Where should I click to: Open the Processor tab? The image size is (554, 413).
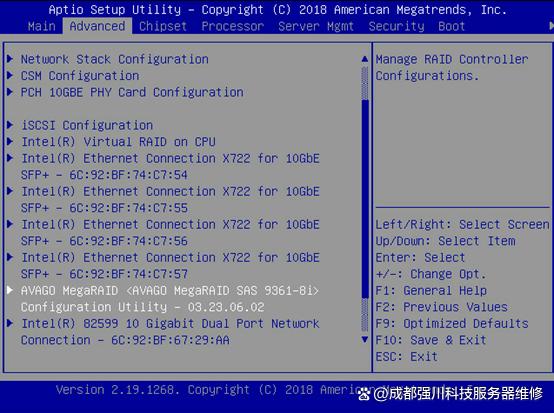[233, 26]
